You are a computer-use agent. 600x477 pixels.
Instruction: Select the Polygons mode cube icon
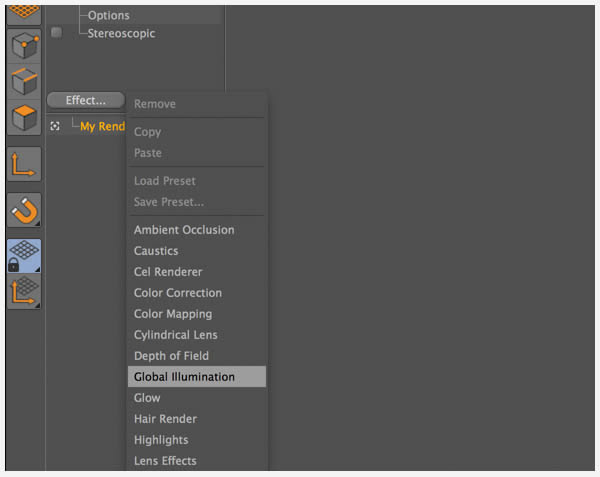(24, 117)
